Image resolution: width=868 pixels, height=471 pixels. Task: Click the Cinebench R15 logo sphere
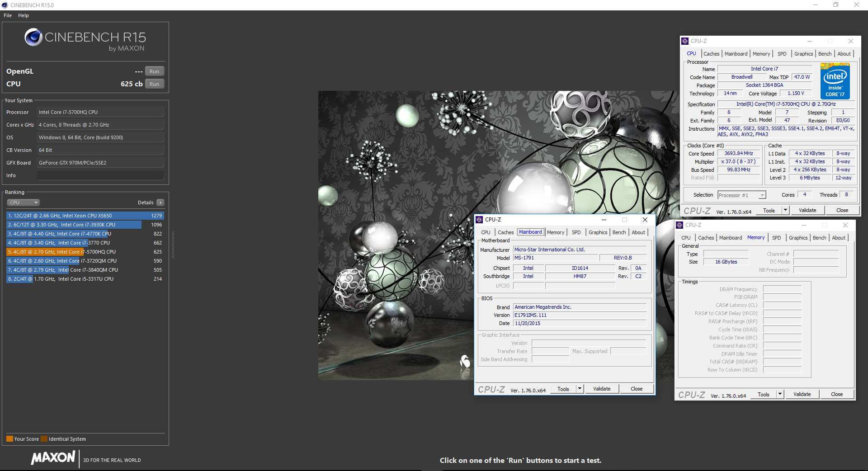click(33, 37)
